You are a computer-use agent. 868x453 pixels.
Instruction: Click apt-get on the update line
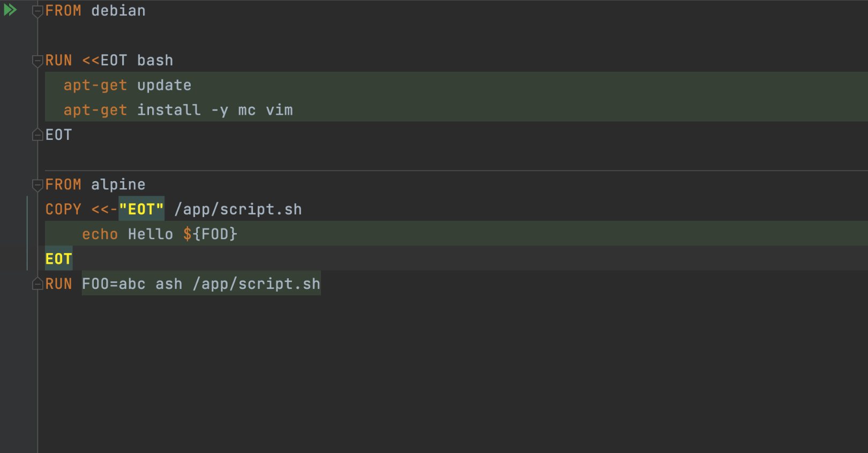95,85
